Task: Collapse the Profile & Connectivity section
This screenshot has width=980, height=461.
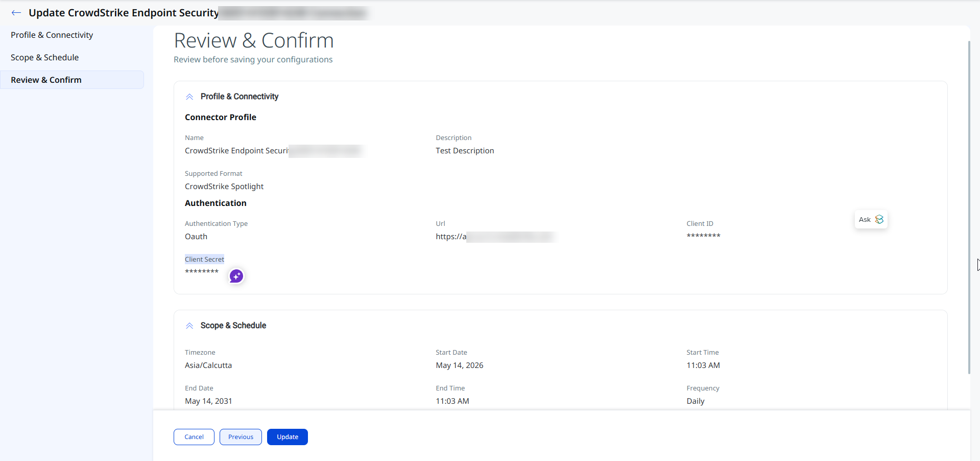Action: [189, 97]
